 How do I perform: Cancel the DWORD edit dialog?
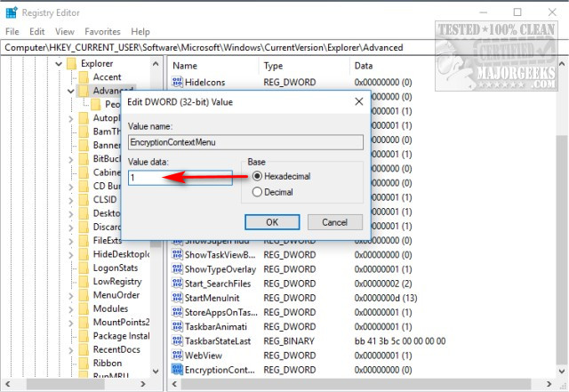335,222
